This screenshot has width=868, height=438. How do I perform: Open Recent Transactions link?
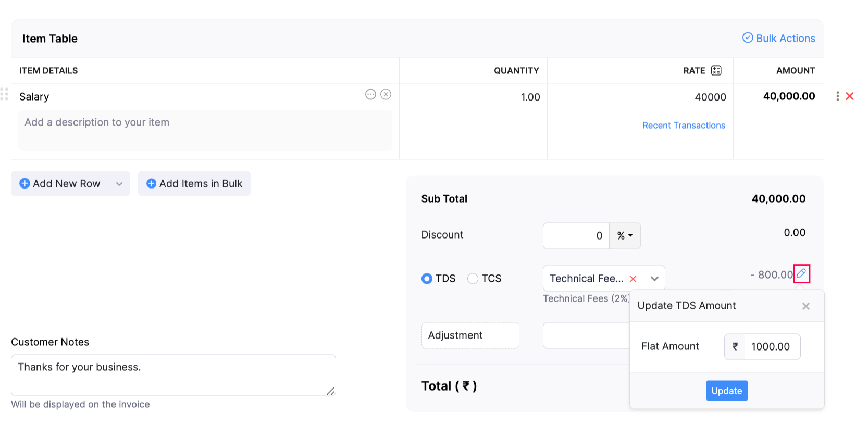(684, 126)
